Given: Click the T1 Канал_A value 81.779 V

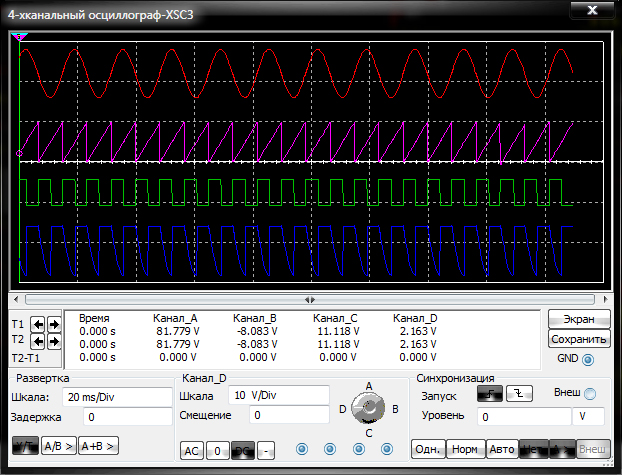Looking at the screenshot, I should 178,331.
